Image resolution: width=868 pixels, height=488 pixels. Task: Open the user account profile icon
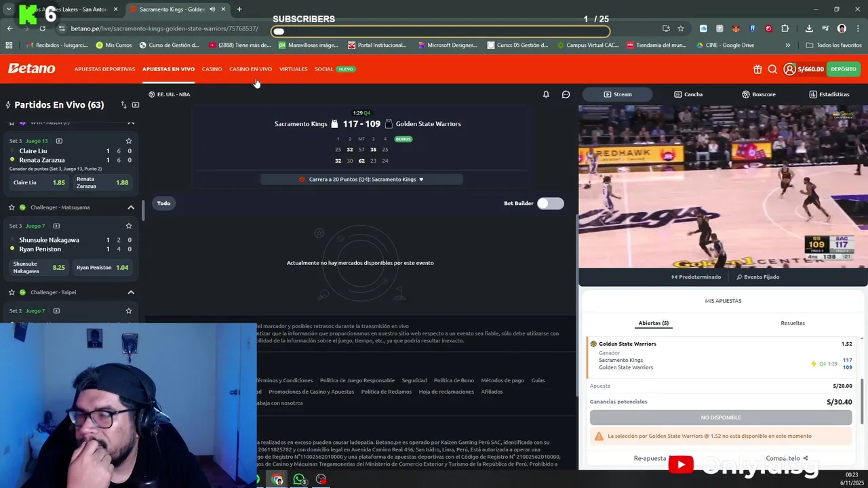(789, 69)
